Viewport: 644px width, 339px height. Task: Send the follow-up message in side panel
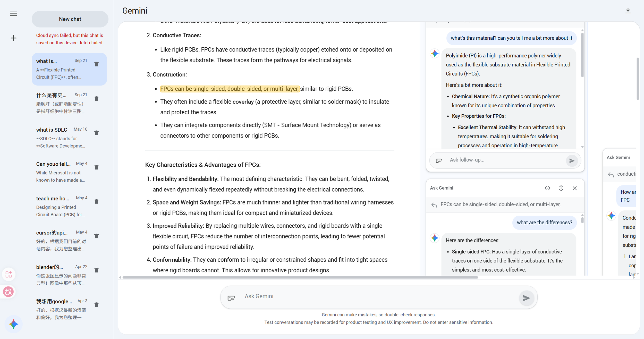tap(572, 161)
